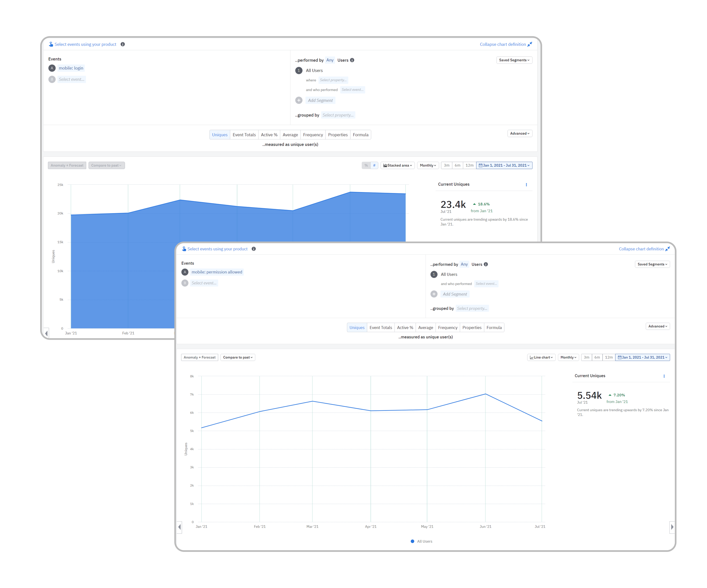The image size is (707, 588).
Task: Click Collapse chart definition link in back panel
Action: point(503,44)
